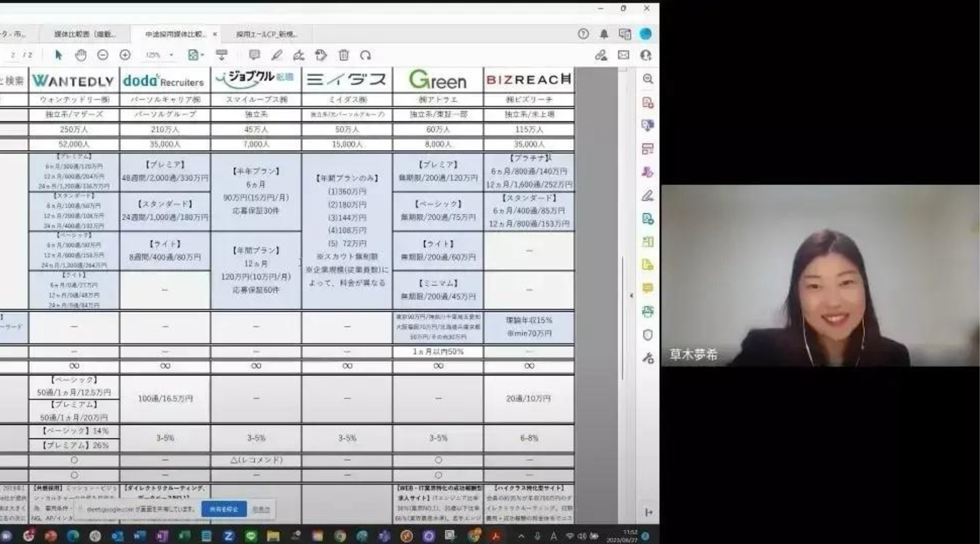Click the 250万人 cell
The width and height of the screenshot is (980, 544).
pos(73,129)
